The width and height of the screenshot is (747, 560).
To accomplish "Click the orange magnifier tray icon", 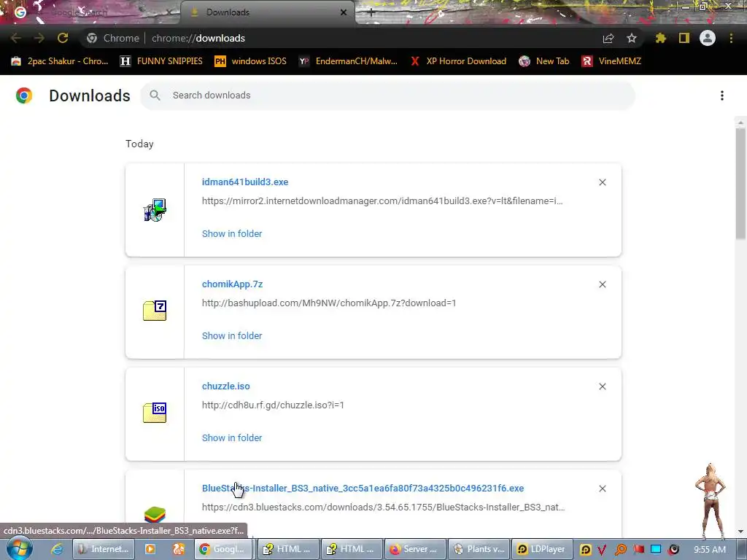I will pyautogui.click(x=620, y=550).
